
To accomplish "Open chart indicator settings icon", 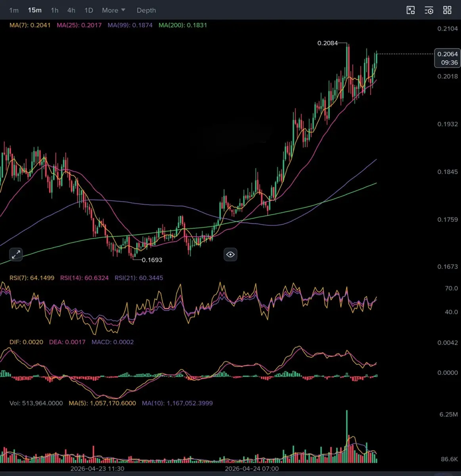I will pyautogui.click(x=429, y=10).
